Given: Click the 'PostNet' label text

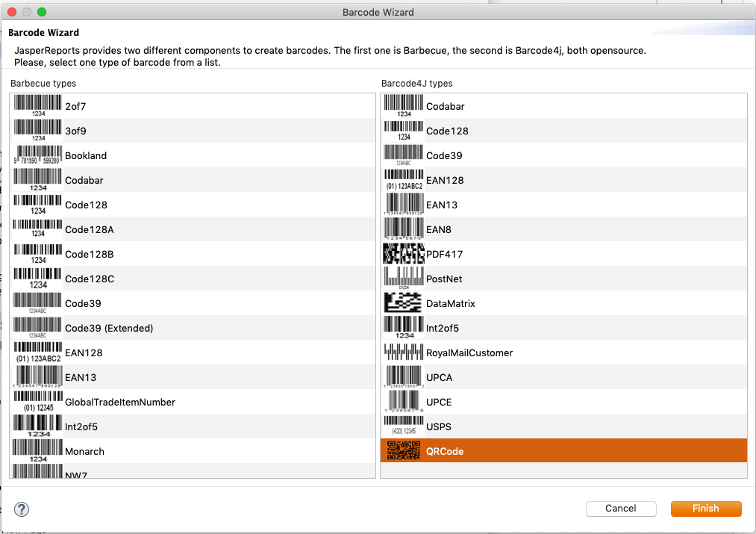Looking at the screenshot, I should pos(444,279).
